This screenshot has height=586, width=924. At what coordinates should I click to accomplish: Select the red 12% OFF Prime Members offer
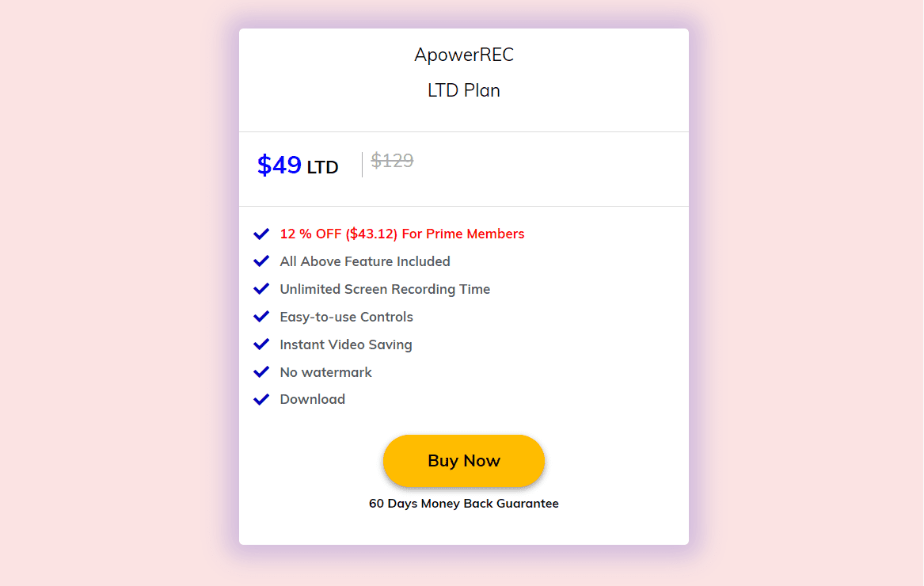point(401,234)
